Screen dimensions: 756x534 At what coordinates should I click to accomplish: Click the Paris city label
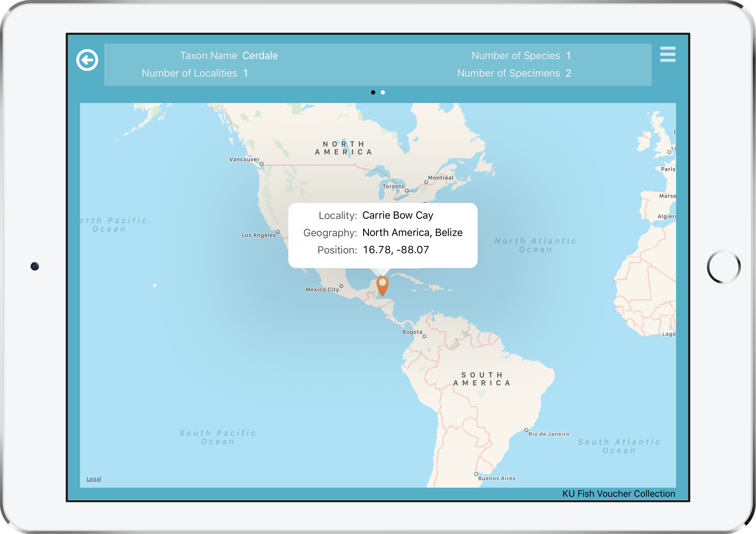pos(668,169)
